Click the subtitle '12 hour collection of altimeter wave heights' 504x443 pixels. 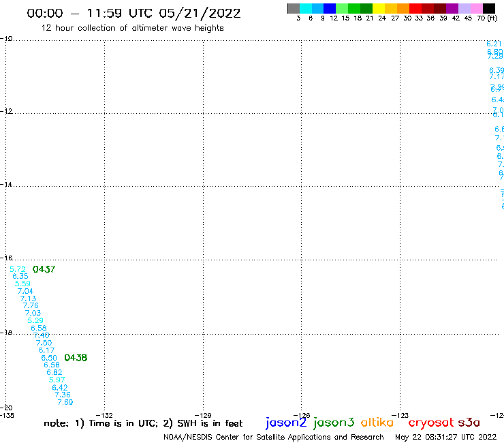point(132,28)
